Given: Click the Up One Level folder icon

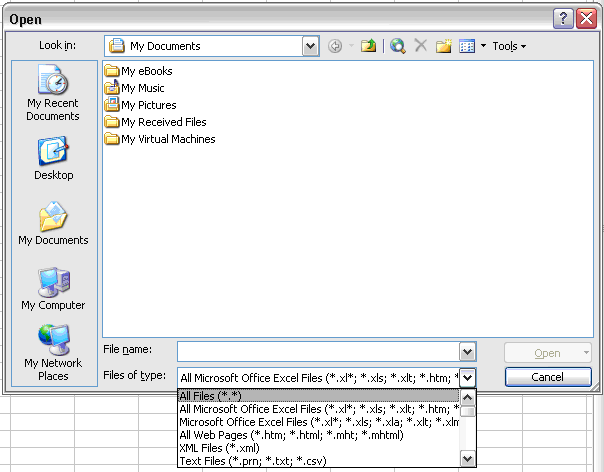Looking at the screenshot, I should [x=368, y=46].
